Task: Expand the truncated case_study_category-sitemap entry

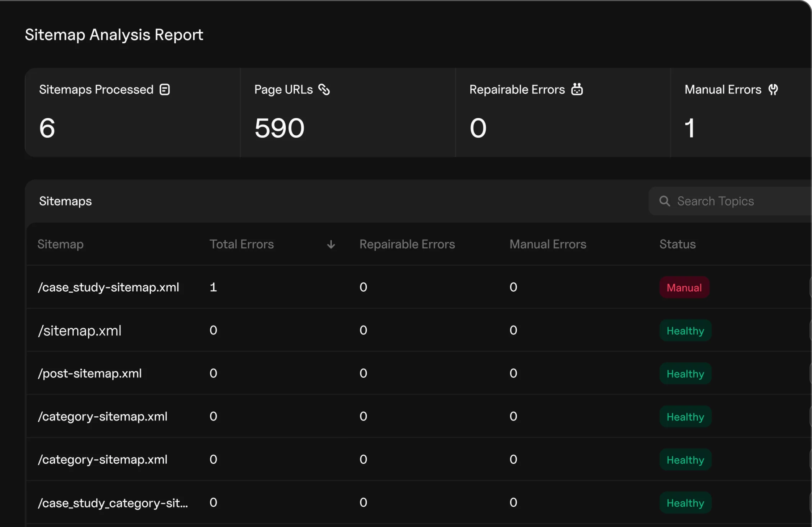Action: pyautogui.click(x=113, y=503)
